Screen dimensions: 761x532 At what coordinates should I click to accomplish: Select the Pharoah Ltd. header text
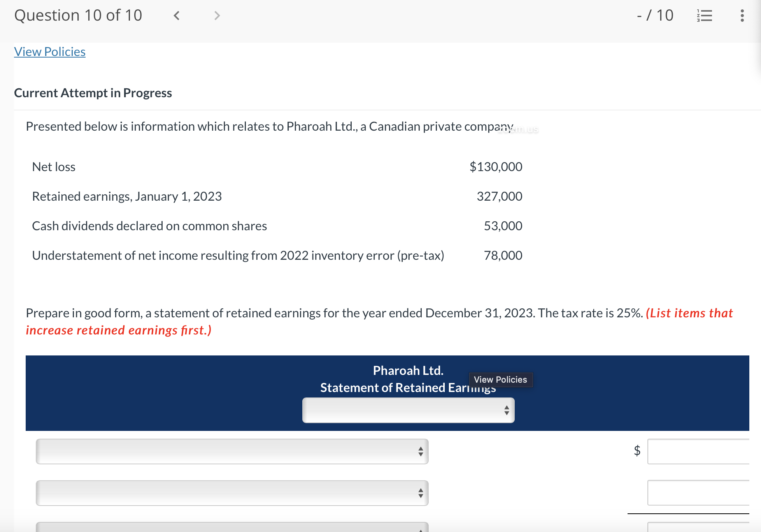click(408, 370)
